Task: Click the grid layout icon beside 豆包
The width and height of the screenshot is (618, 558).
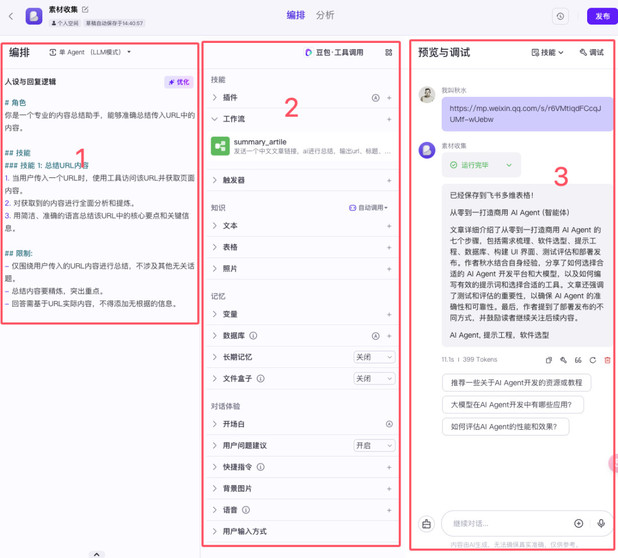Action: click(x=389, y=52)
